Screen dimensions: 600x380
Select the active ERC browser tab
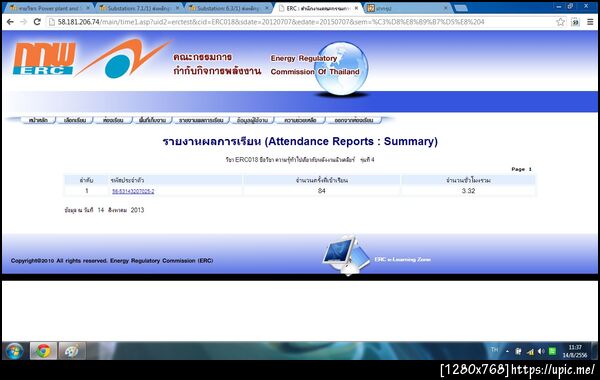click(x=318, y=8)
